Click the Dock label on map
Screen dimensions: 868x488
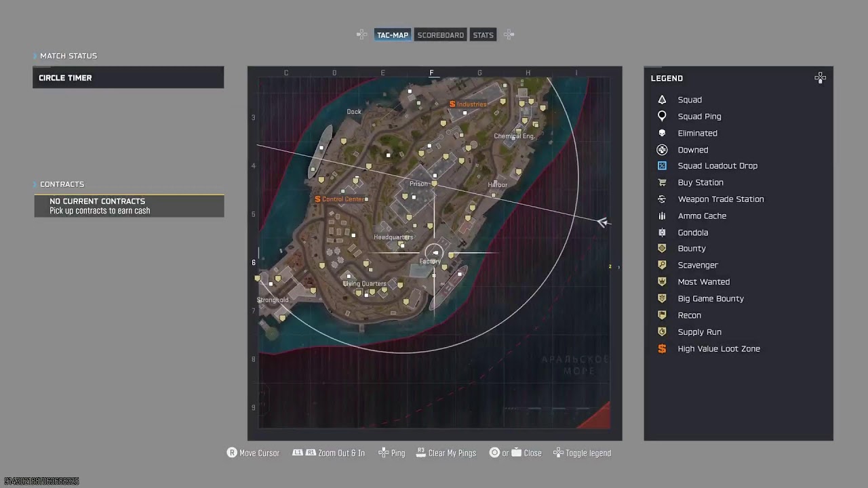(x=354, y=112)
